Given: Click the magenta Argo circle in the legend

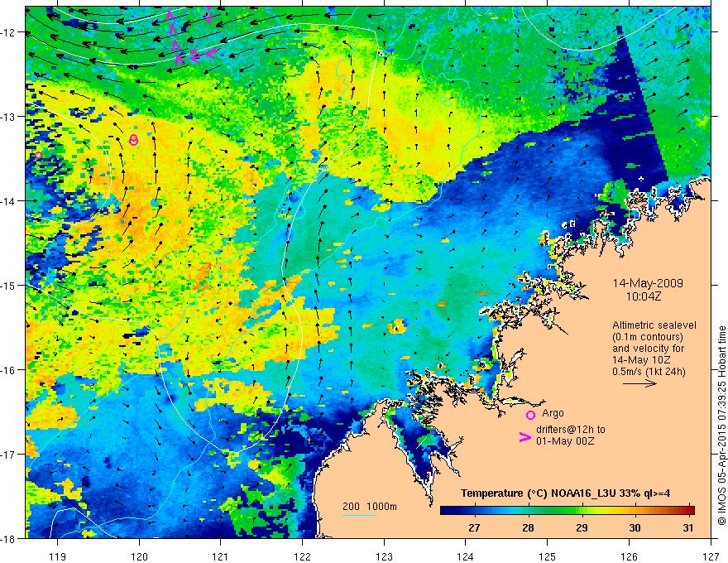Looking at the screenshot, I should click(530, 415).
